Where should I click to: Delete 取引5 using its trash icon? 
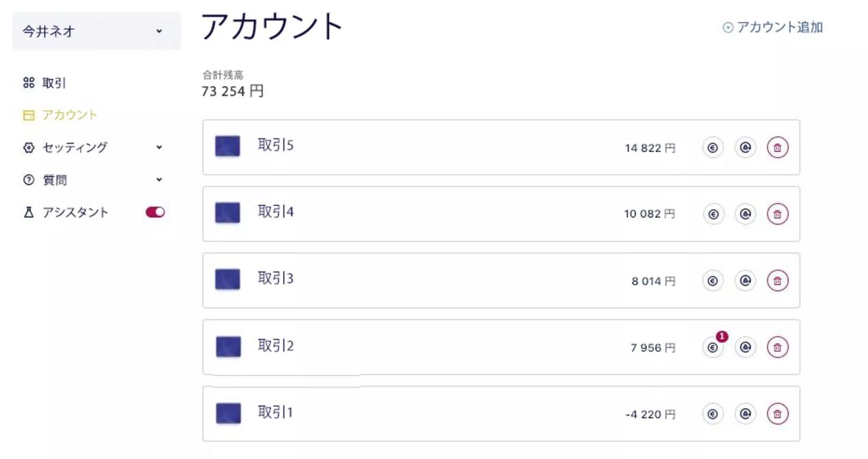tap(777, 147)
